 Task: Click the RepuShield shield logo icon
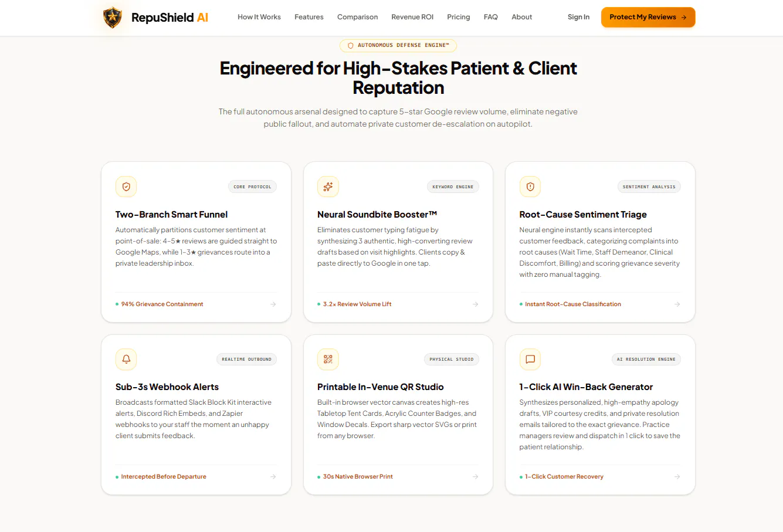pyautogui.click(x=113, y=18)
